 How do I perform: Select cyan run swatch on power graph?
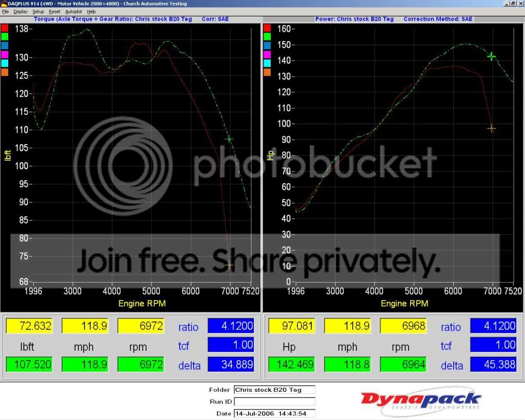[267, 63]
